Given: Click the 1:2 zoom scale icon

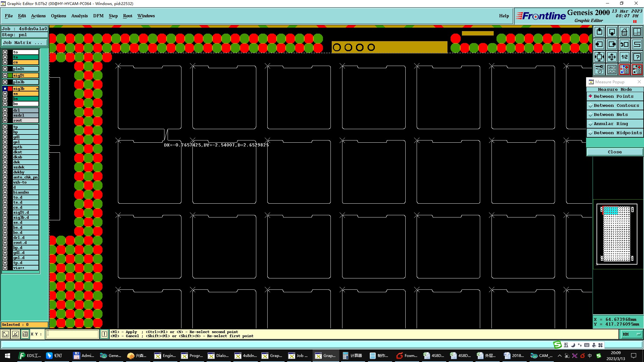Looking at the screenshot, I should 624,57.
